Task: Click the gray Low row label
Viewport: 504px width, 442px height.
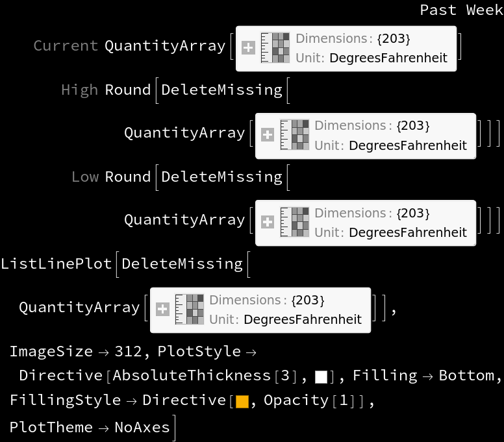Action: (x=85, y=177)
